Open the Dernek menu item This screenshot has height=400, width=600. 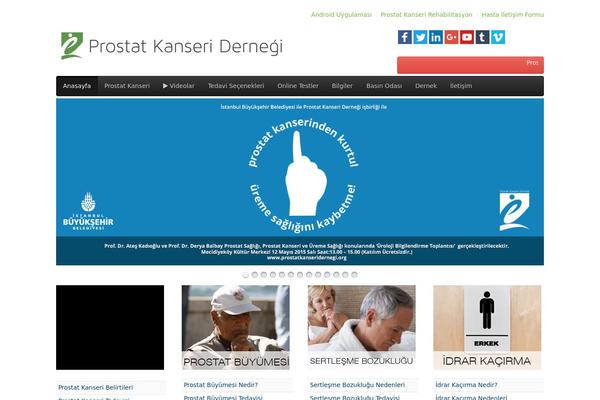426,86
